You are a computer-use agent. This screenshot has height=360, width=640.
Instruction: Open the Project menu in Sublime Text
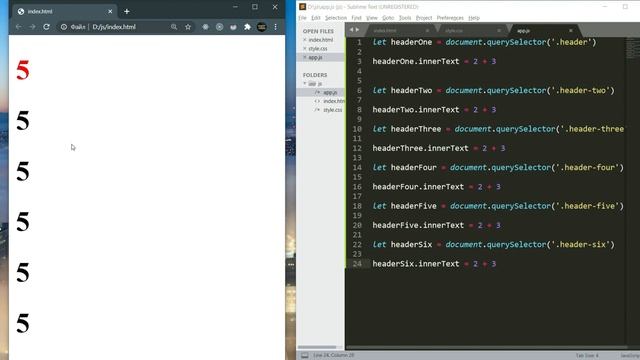tap(424, 18)
